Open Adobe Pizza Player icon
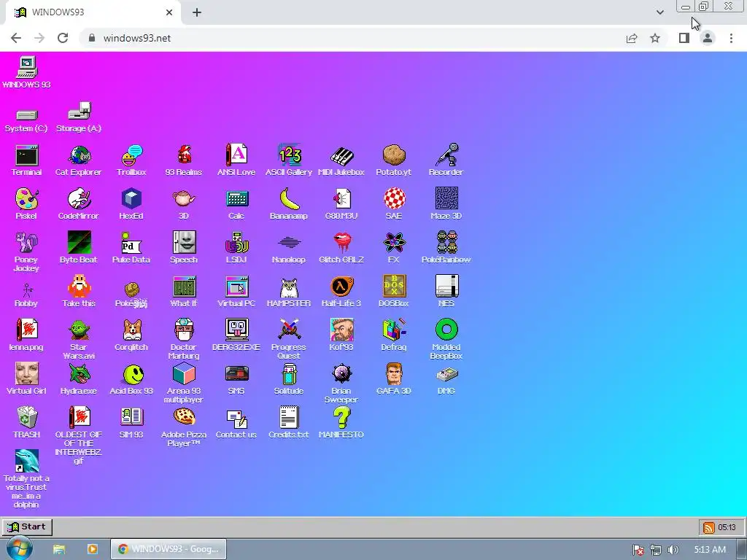The width and height of the screenshot is (747, 560). (184, 427)
